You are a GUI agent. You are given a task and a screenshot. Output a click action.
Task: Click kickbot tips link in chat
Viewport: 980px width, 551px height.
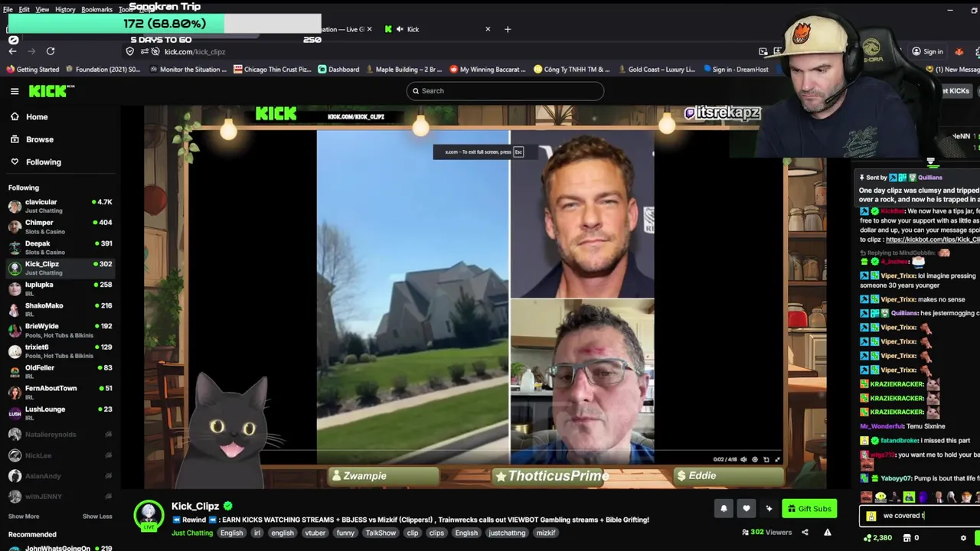click(933, 240)
